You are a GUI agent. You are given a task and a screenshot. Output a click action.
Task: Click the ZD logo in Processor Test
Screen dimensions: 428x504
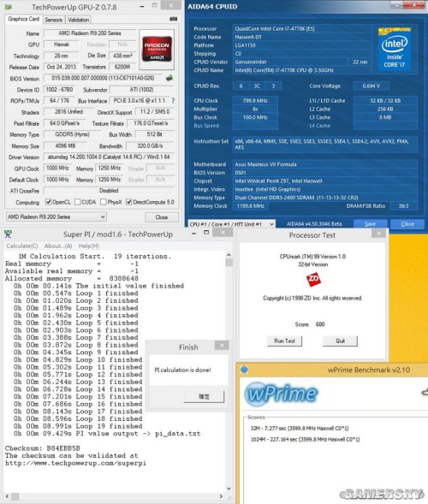313,279
